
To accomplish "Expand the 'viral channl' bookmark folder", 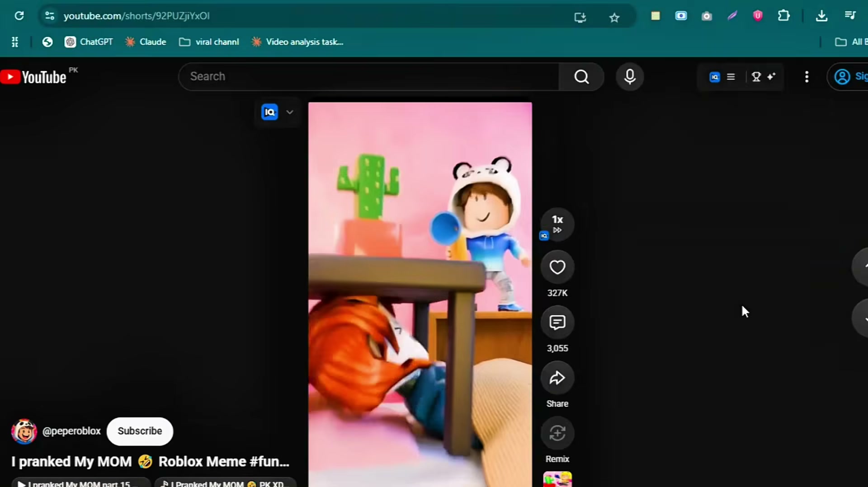I will pyautogui.click(x=209, y=42).
